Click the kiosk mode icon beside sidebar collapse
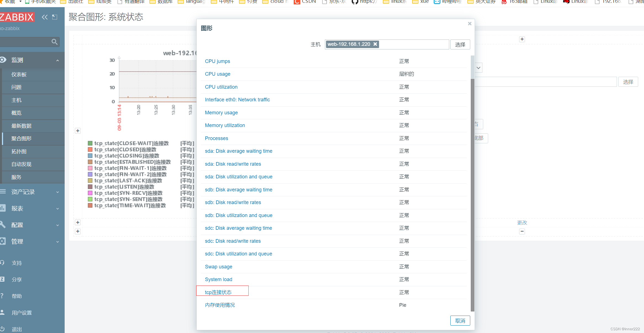Viewport: 644px width, 333px height. point(55,17)
